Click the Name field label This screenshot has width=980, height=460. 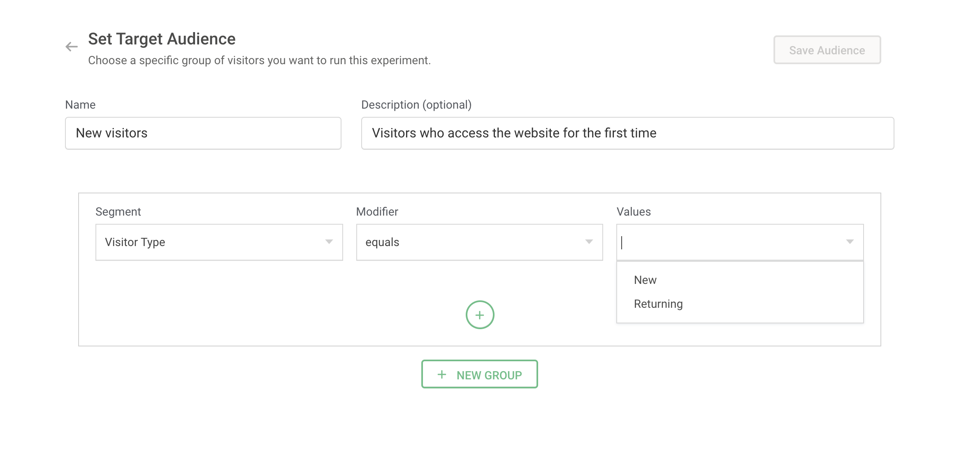pyautogui.click(x=80, y=105)
